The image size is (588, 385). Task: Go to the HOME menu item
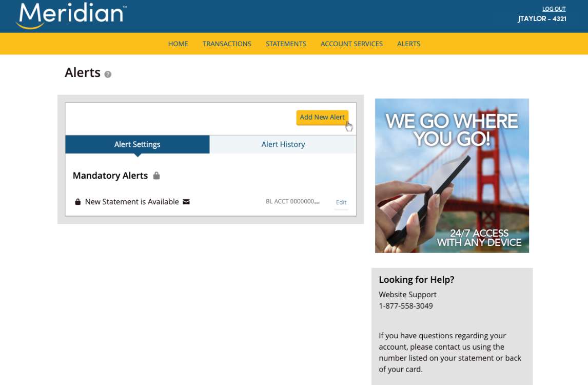(x=178, y=44)
